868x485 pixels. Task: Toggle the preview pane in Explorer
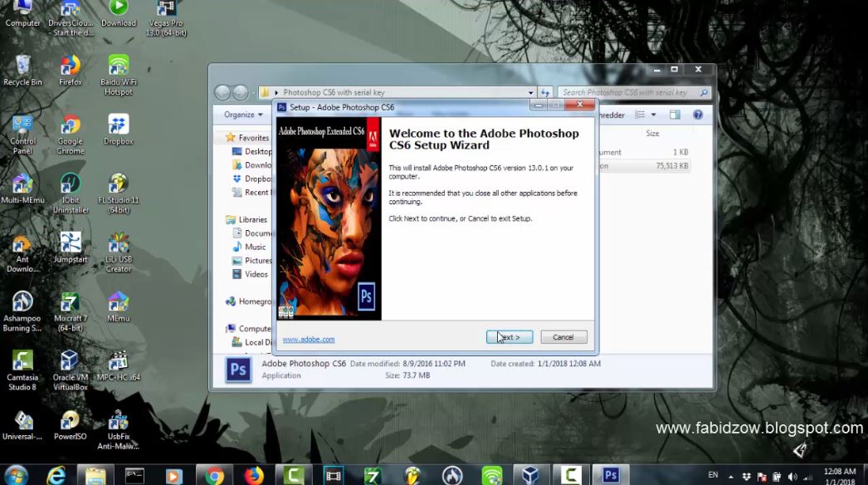click(x=675, y=114)
